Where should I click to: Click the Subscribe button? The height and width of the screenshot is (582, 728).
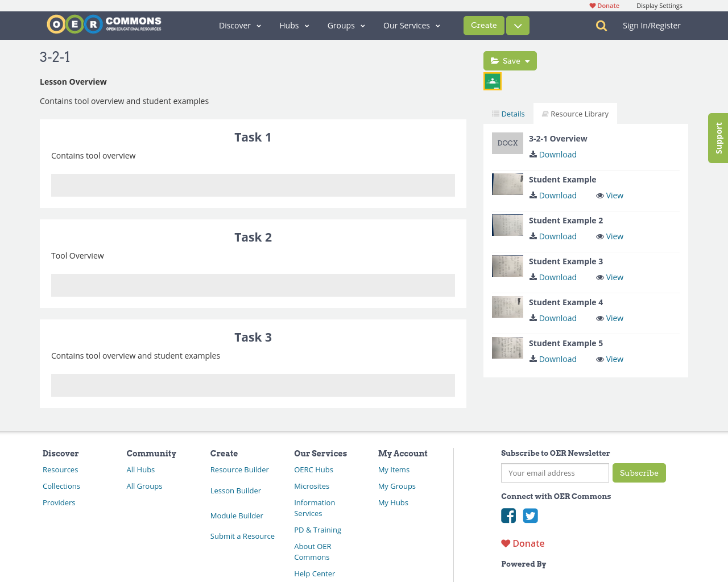(639, 472)
